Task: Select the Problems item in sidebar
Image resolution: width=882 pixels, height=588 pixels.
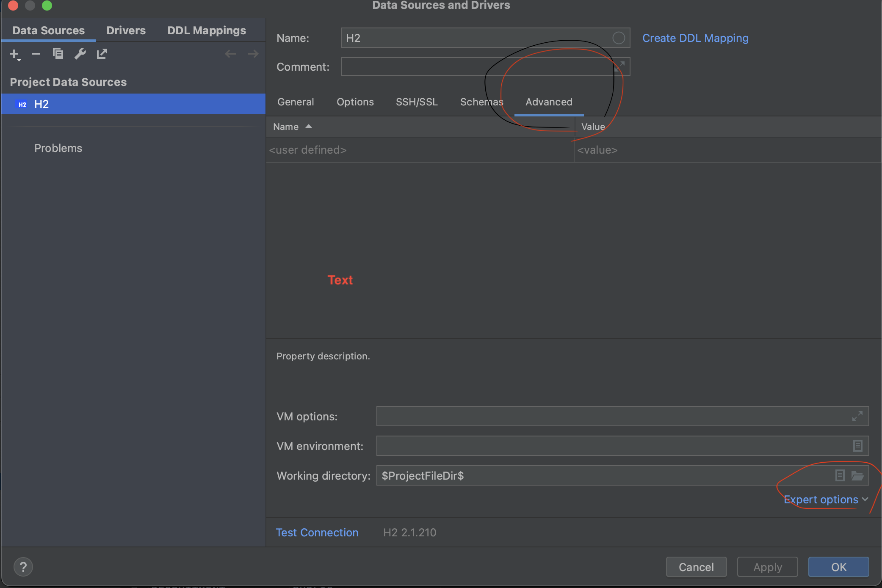Action: (58, 148)
